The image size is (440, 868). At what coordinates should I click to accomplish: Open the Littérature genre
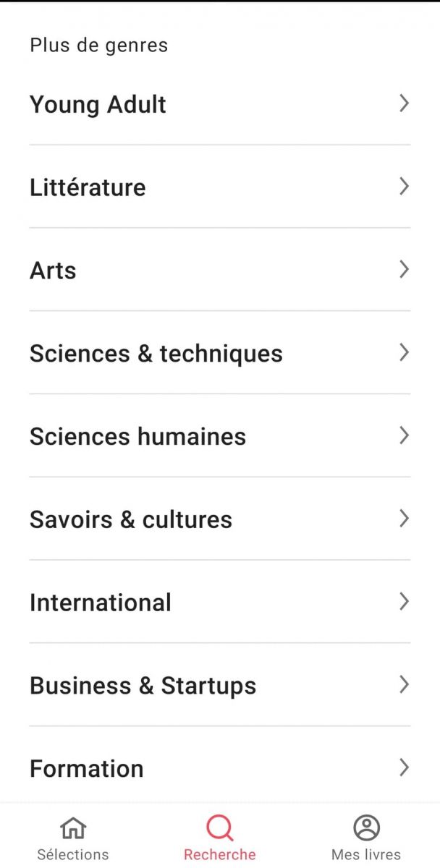point(88,187)
